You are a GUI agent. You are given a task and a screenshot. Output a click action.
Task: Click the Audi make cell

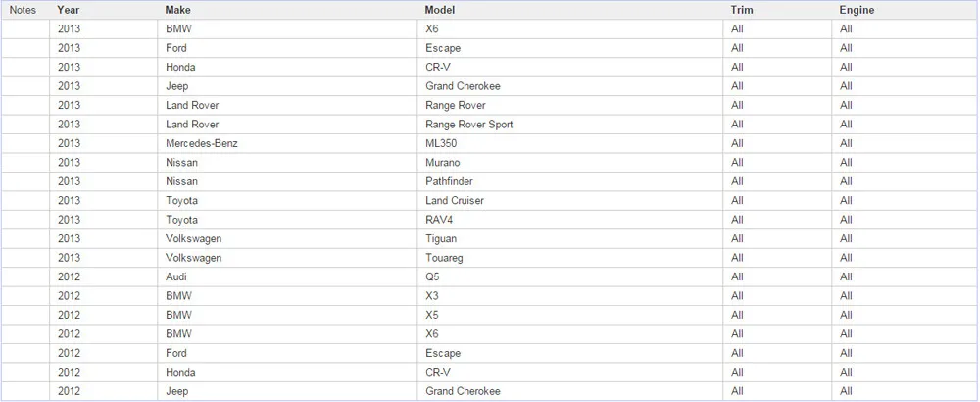287,276
